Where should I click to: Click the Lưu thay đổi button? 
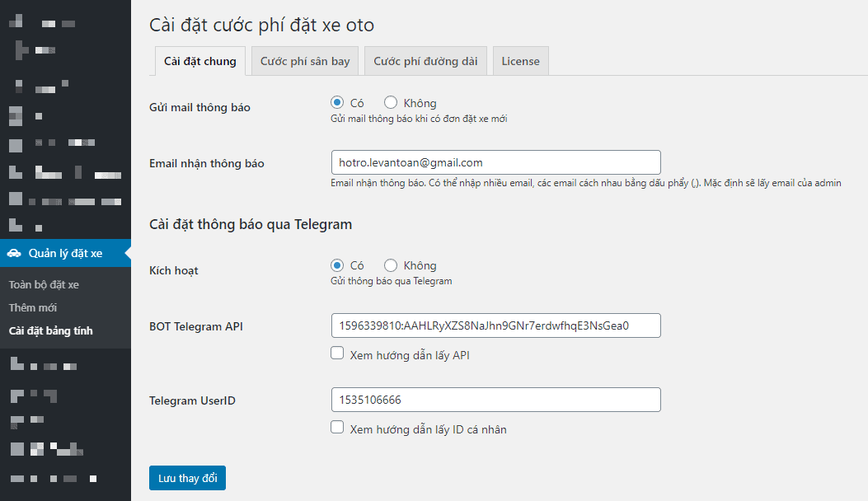[x=187, y=477]
